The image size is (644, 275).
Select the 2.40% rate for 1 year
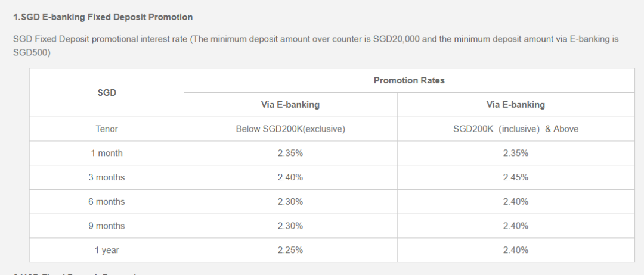[x=516, y=250]
